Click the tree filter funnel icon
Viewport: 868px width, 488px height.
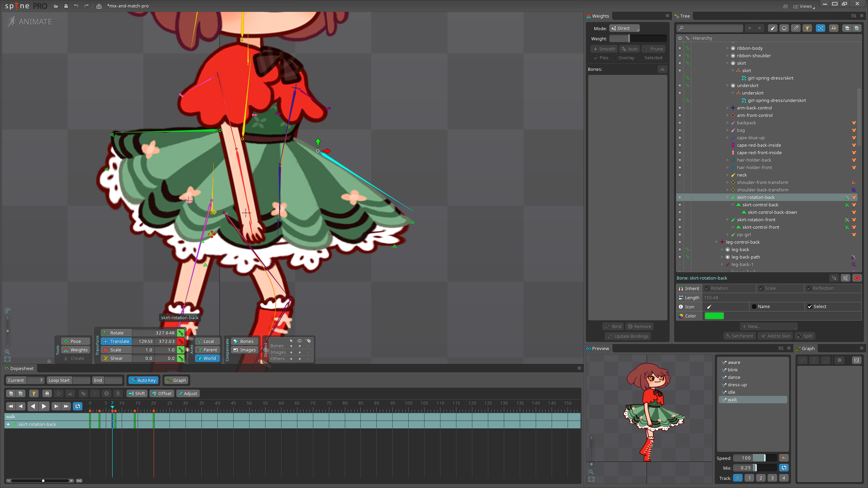pyautogui.click(x=807, y=28)
